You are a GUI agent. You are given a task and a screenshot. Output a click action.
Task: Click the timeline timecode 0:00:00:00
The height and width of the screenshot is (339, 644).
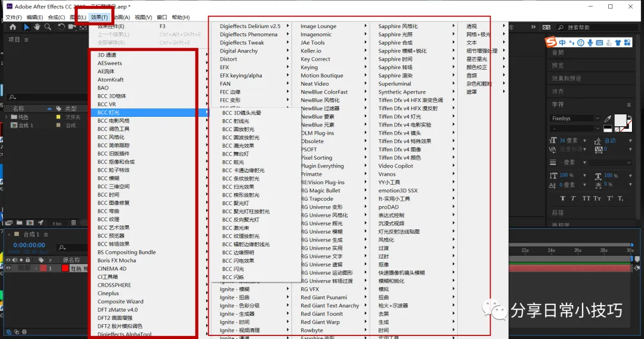[x=29, y=245]
